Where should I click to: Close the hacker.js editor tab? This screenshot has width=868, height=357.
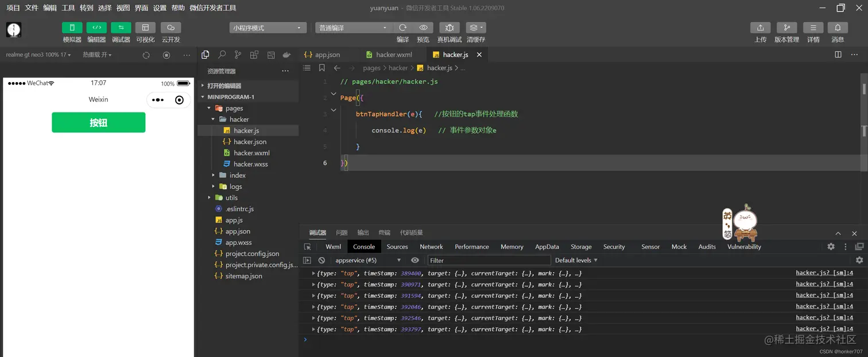(x=479, y=55)
